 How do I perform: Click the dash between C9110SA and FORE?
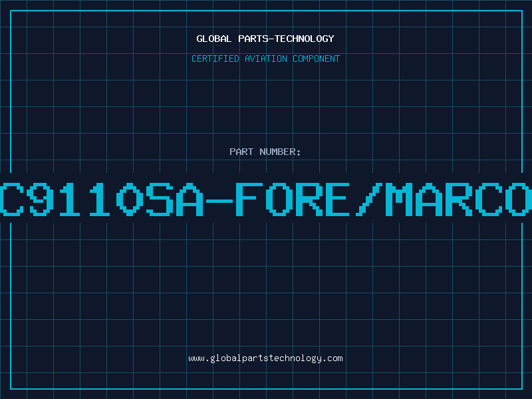point(219,201)
